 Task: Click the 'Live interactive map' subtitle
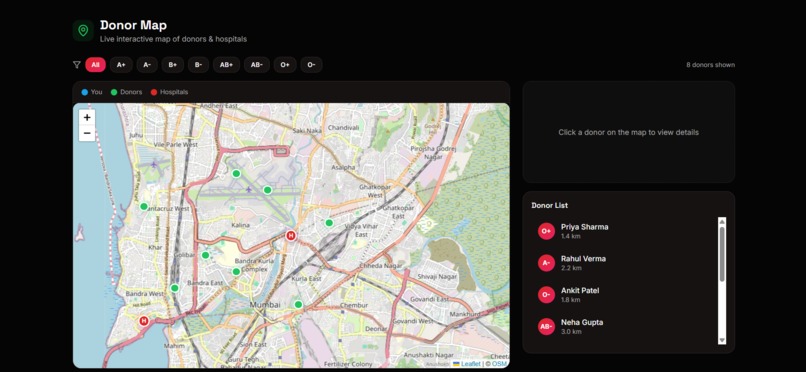pyautogui.click(x=173, y=39)
